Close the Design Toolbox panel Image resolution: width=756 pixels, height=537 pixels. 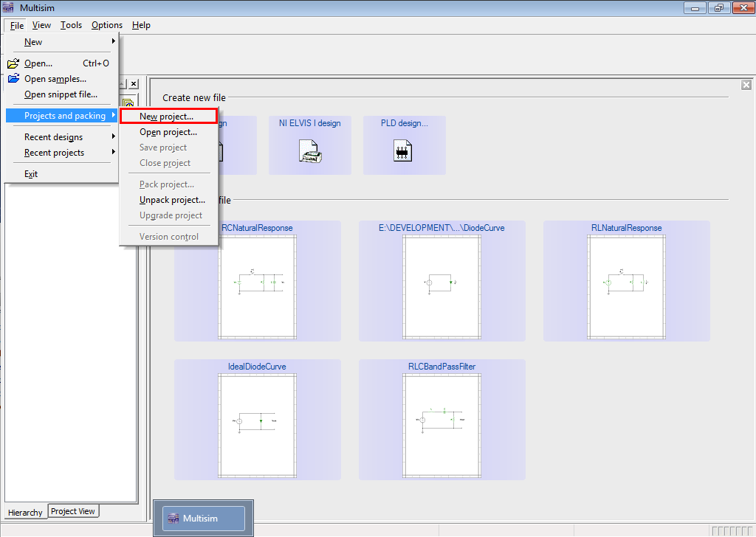(134, 84)
